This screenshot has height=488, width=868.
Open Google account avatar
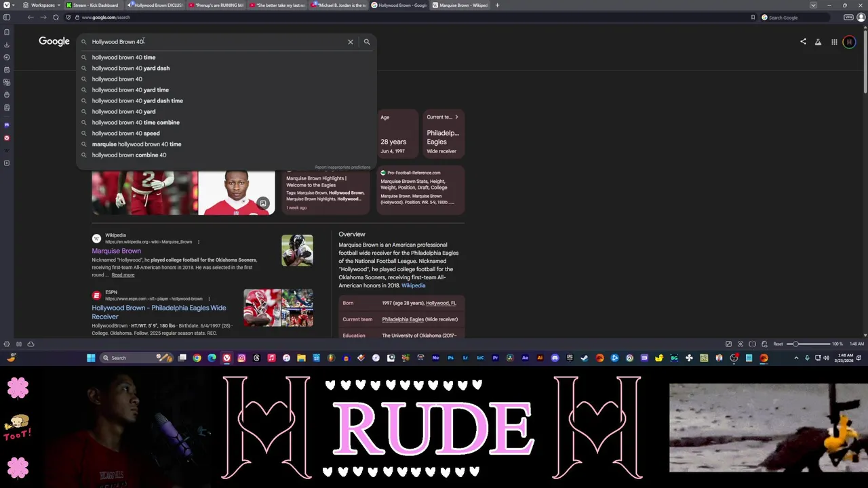849,42
